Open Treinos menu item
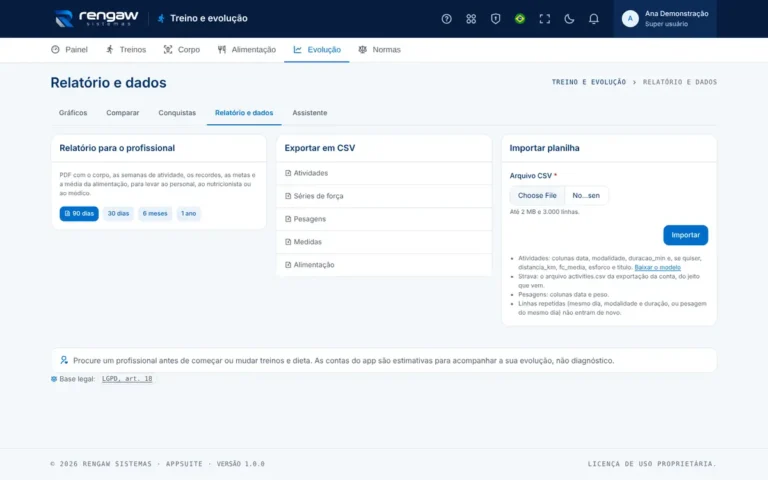Viewport: 768px width, 480px height. [x=126, y=49]
